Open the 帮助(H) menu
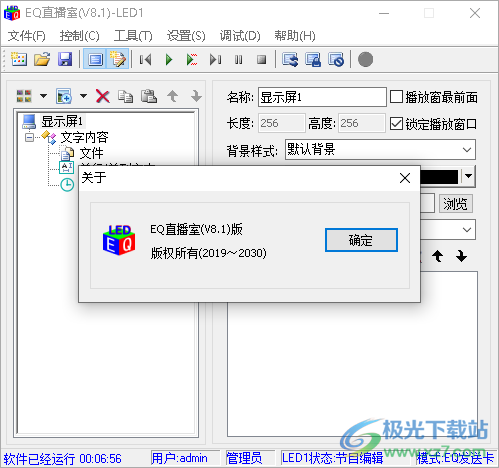This screenshot has height=468, width=499. pos(295,36)
